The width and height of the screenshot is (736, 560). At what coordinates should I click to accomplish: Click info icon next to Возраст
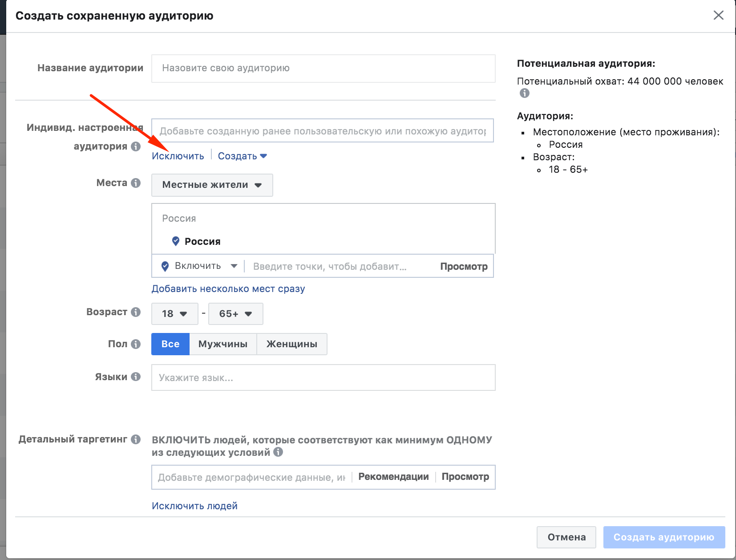coord(136,312)
